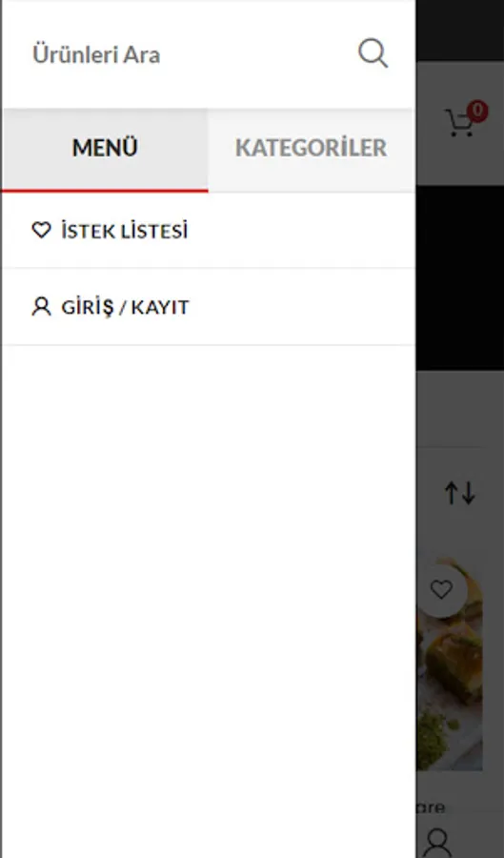
Task: Open sorting via the up-down arrows icon
Action: pos(460,493)
